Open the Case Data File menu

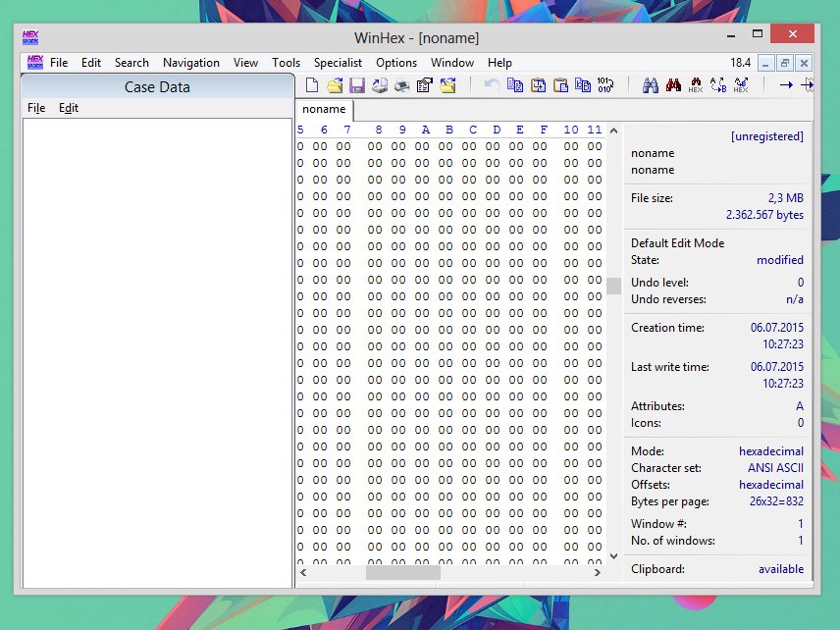(x=36, y=107)
